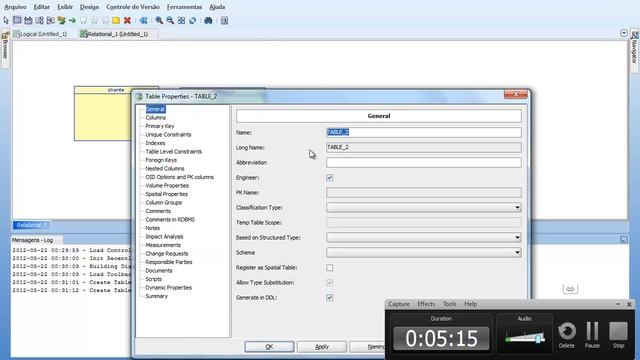Open the Controle de Versão menu
Screen dimensions: 640x360
tap(133, 7)
